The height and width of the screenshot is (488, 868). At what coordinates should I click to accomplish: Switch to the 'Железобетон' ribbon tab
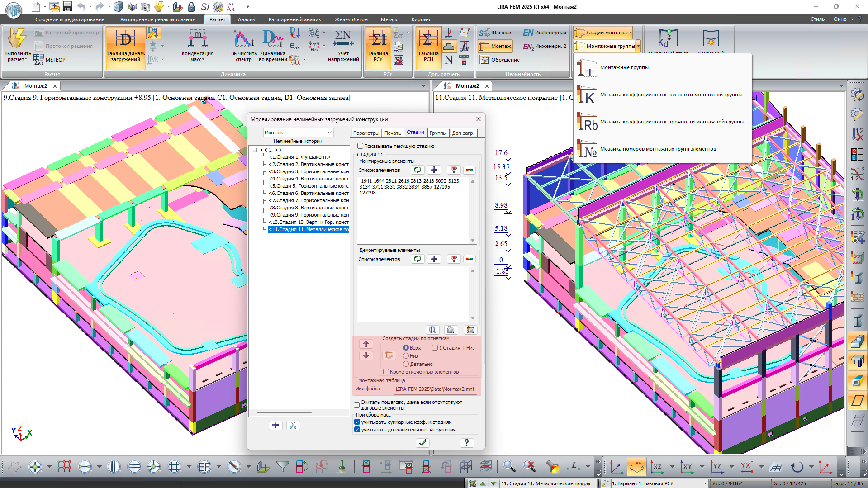point(351,19)
